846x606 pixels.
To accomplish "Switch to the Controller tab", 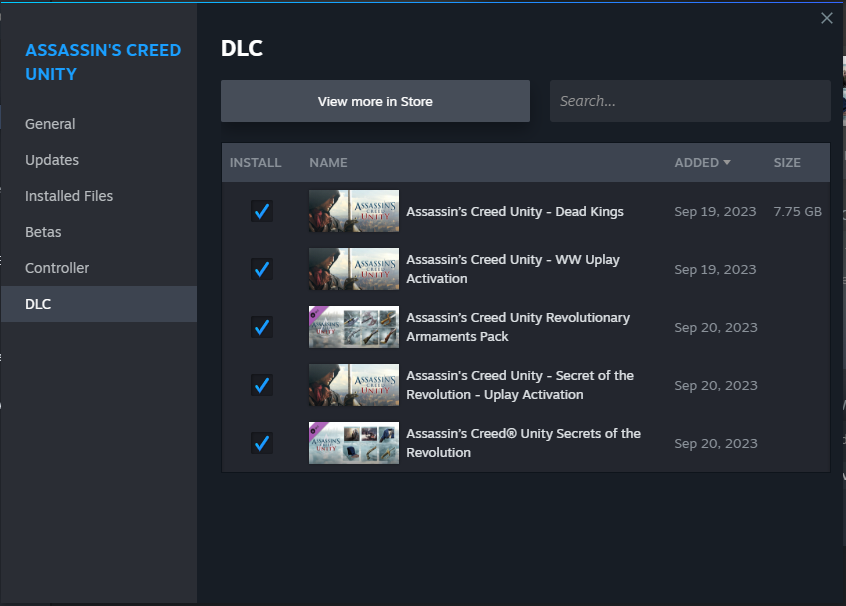I will point(99,268).
